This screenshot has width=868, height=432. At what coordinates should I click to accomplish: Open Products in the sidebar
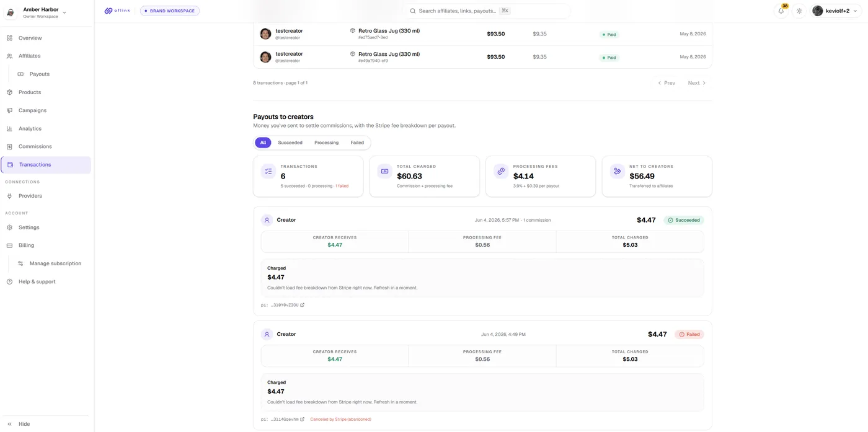coord(46,92)
